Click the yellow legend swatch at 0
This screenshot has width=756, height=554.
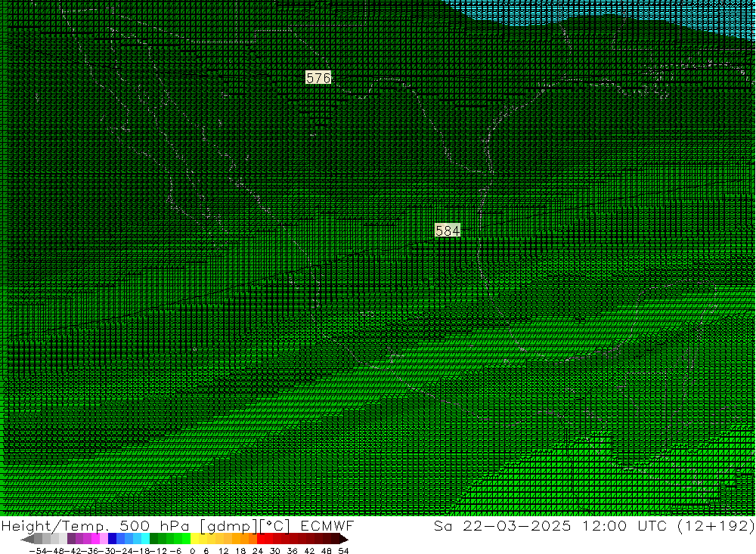194,539
